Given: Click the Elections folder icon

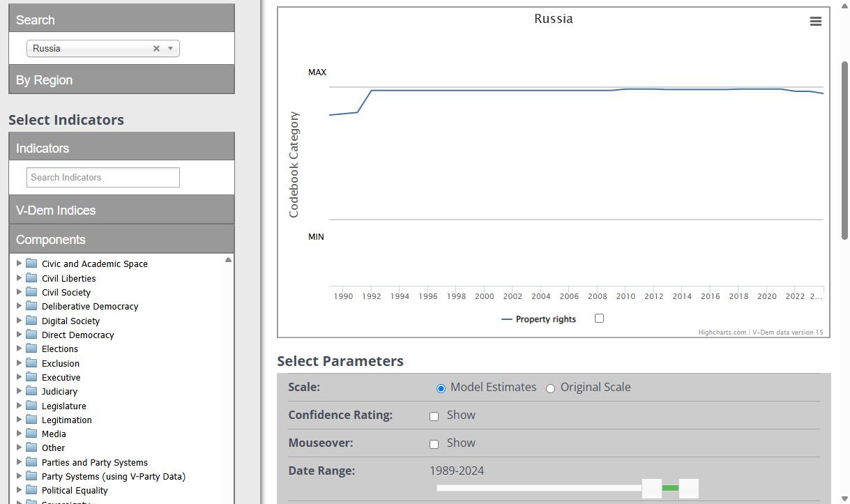Looking at the screenshot, I should tap(31, 349).
